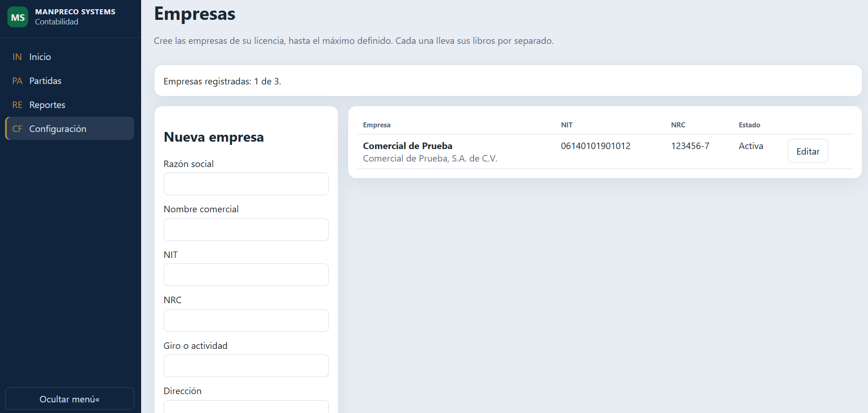Click the Empresas page title
Image resolution: width=868 pixels, height=413 pixels.
pos(195,14)
